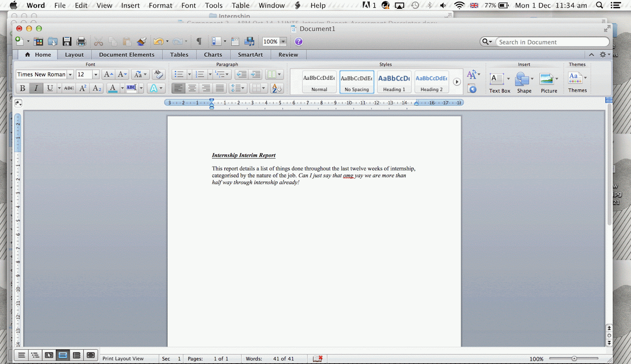This screenshot has width=631, height=364.
Task: Apply the Heading 1 style
Action: (x=394, y=82)
